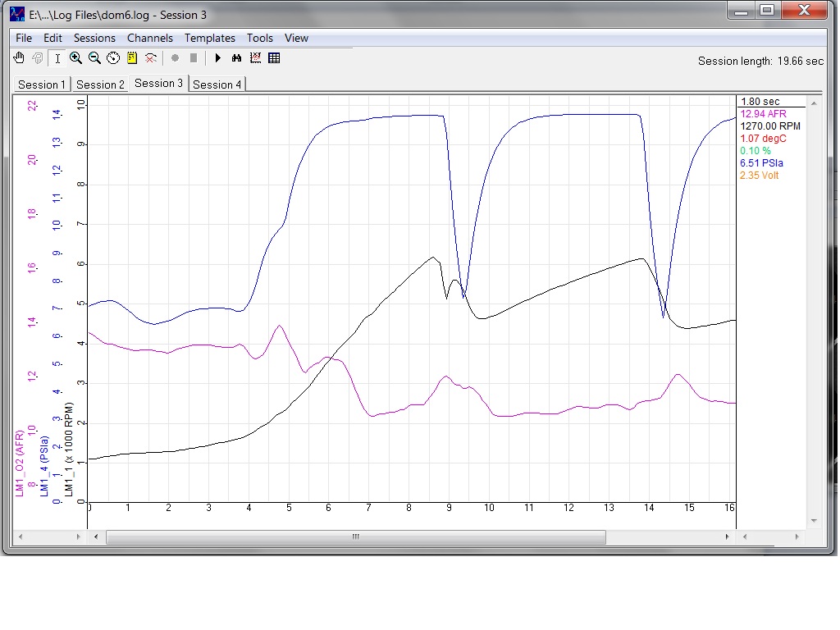Viewport: 840px width, 630px height.
Task: Click the legend panel's down scroll arrow
Action: click(x=814, y=520)
